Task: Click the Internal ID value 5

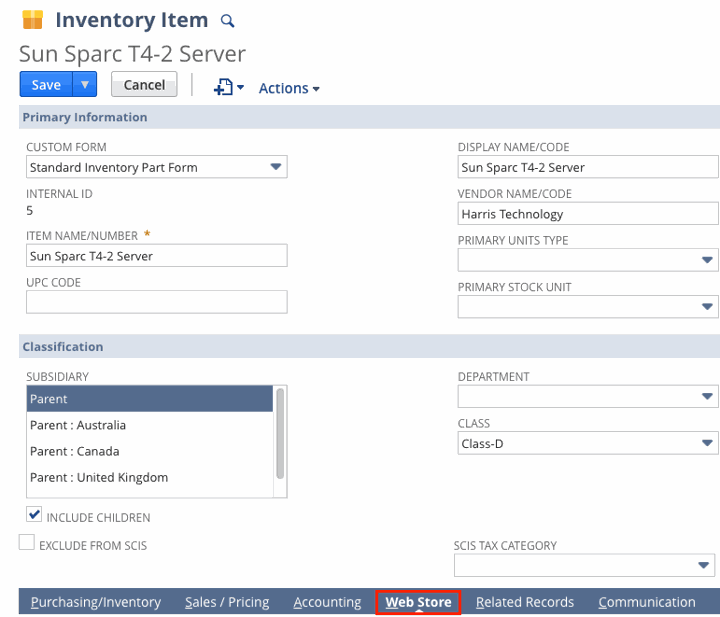Action: (29, 211)
